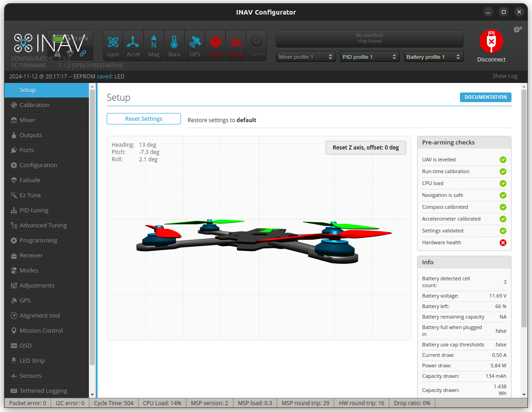532x412 pixels.
Task: Click the Packet error: 0 status entry
Action: pyautogui.click(x=27, y=403)
